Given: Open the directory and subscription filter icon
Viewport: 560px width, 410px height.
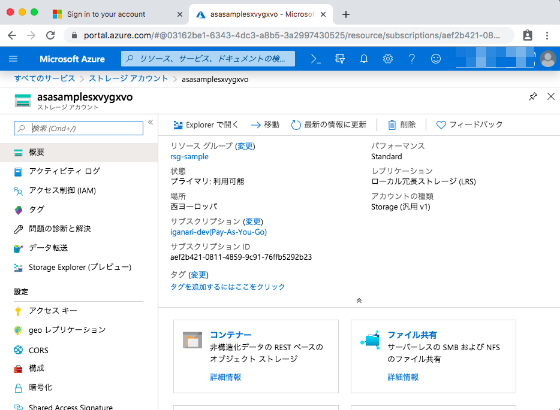Looking at the screenshot, I should [340, 59].
